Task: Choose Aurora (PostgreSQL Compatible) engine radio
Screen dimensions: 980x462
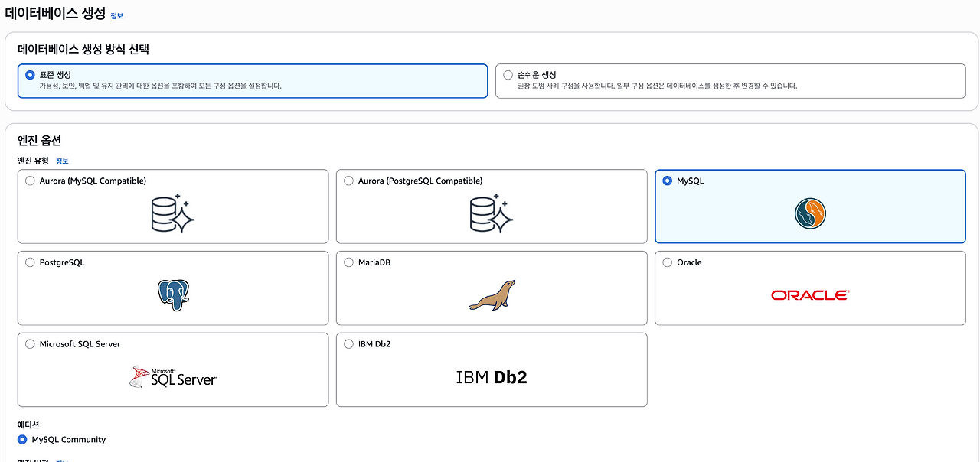Action: (x=349, y=181)
